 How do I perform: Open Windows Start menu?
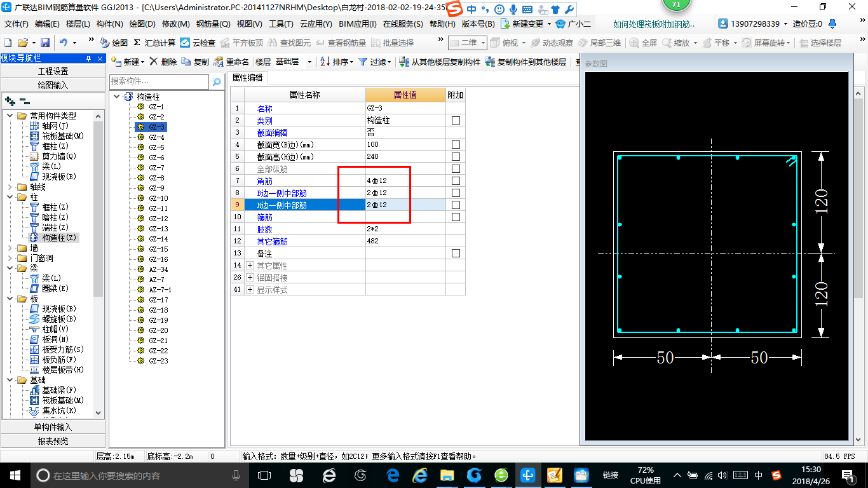pyautogui.click(x=15, y=475)
